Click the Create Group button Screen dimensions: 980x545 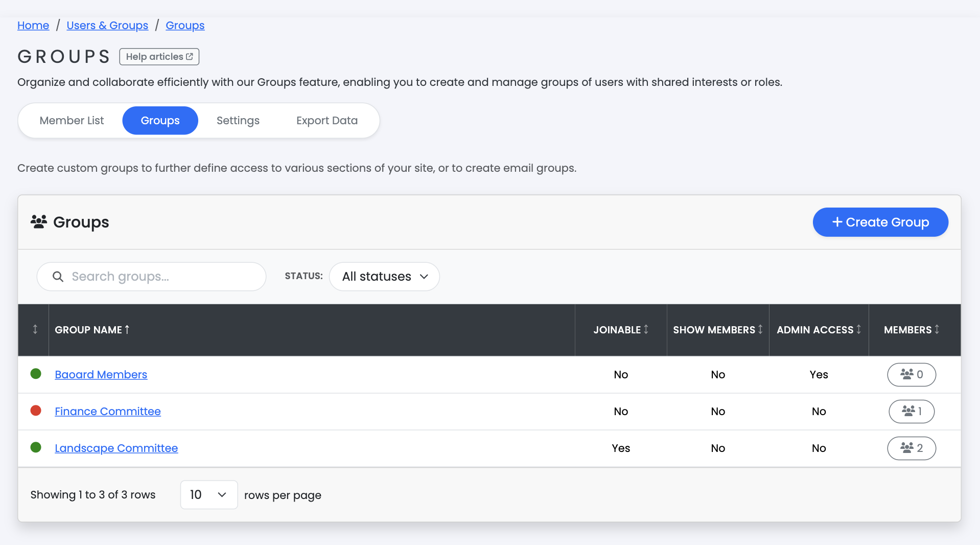click(880, 222)
